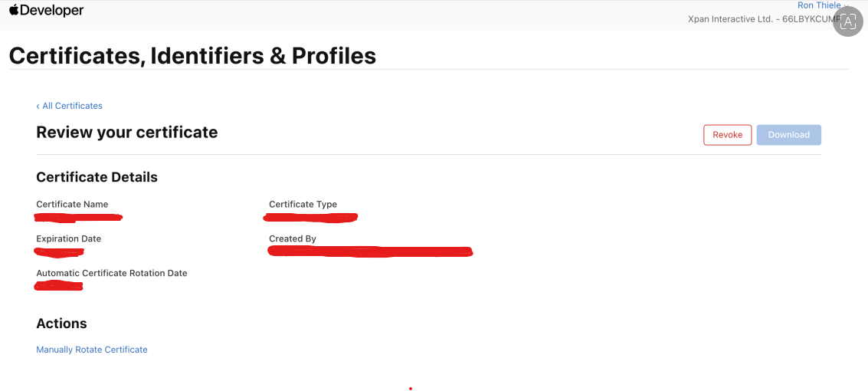Viewport: 868px width, 391px height.
Task: Click the Certificates, Identifiers & Profiles heading
Action: 192,56
